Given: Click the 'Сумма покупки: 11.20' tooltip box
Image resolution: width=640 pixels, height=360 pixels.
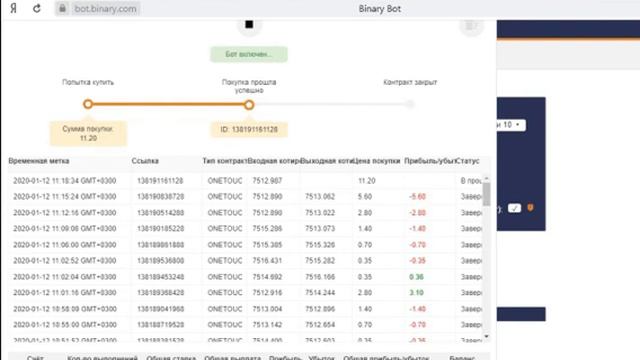Looking at the screenshot, I should click(88, 133).
